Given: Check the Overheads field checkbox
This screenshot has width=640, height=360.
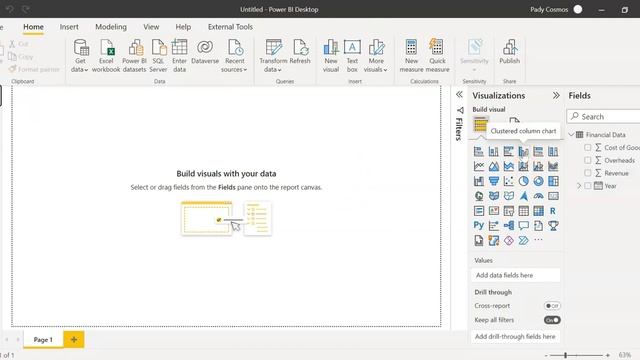Looking at the screenshot, I should 587,160.
